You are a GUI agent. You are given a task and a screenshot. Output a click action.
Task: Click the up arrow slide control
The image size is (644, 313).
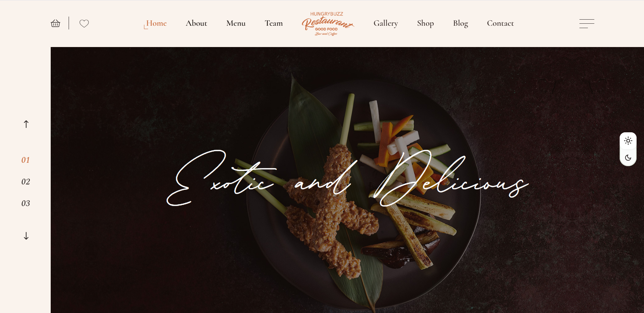point(26,124)
